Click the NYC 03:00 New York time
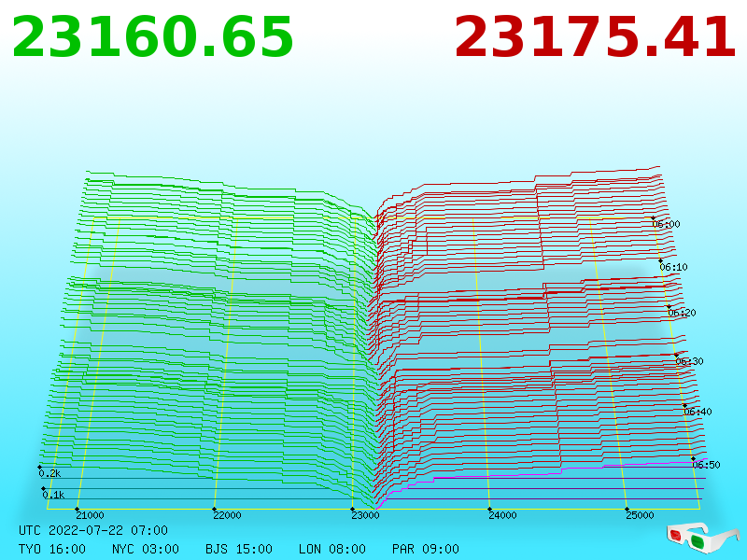 pos(146,549)
